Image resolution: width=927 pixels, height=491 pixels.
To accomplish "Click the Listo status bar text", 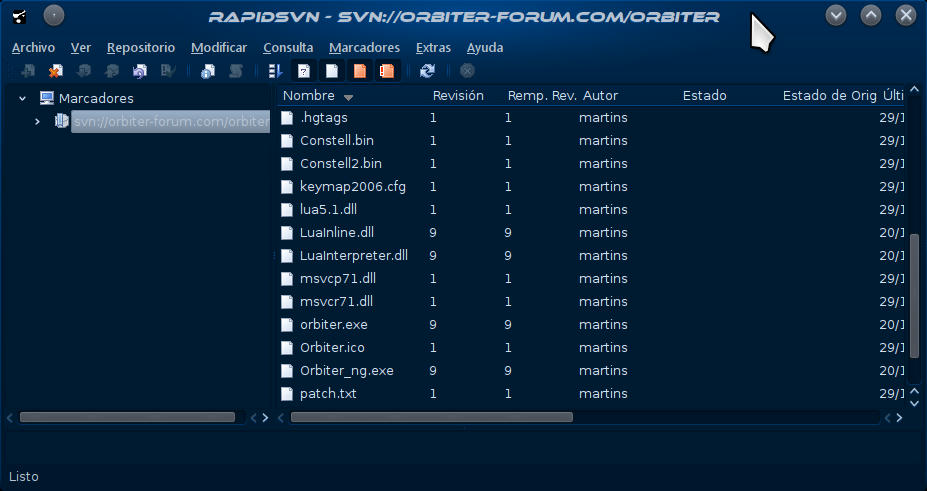I will (x=24, y=476).
